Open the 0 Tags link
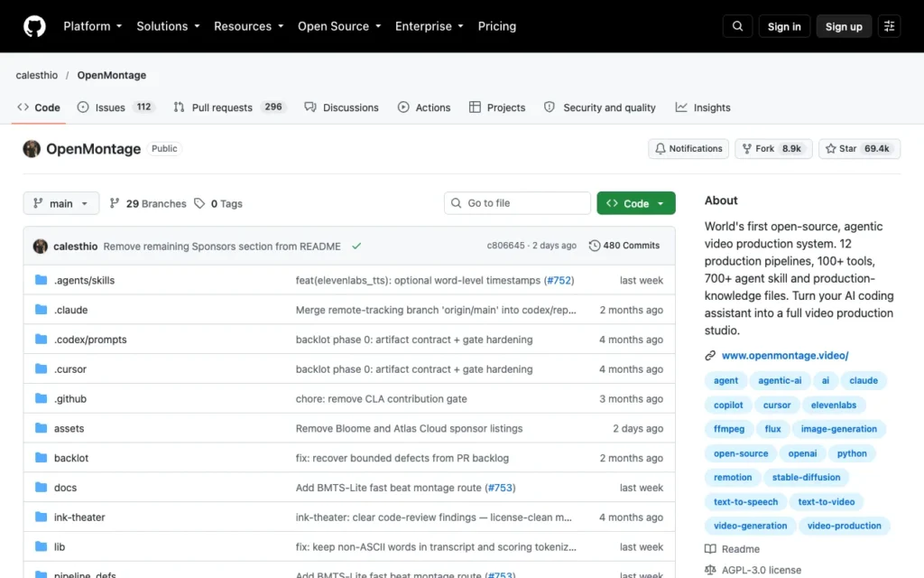This screenshot has height=578, width=924. (x=219, y=203)
